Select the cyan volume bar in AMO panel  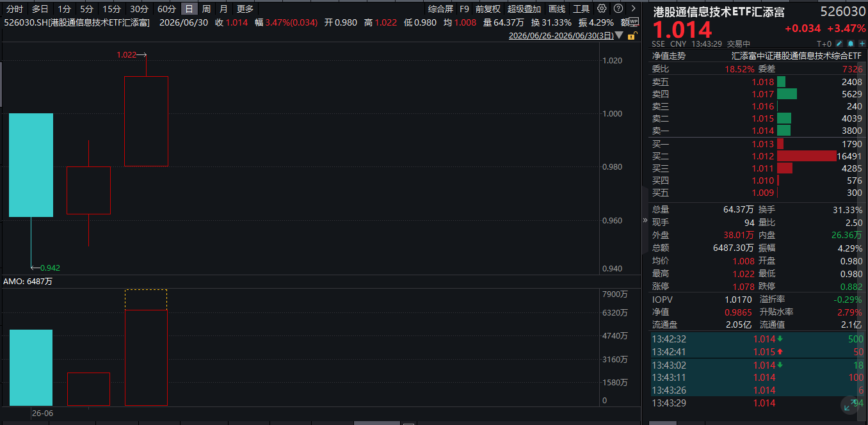click(x=31, y=367)
